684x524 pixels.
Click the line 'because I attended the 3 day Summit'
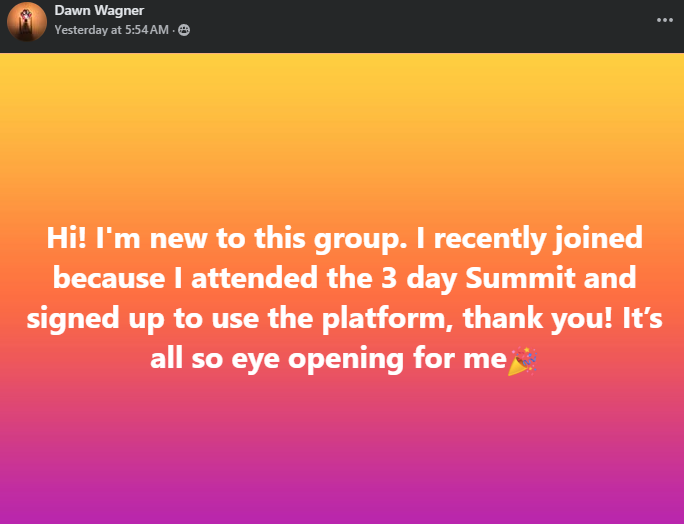click(x=342, y=280)
